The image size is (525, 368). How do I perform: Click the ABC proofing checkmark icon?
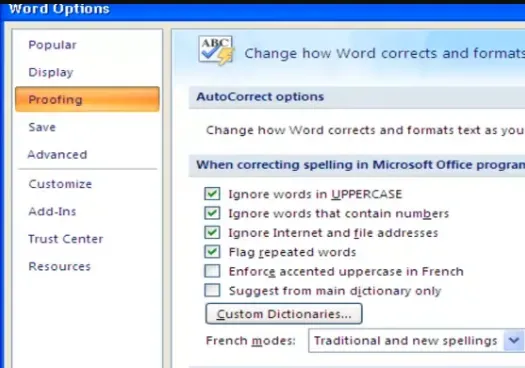click(216, 51)
